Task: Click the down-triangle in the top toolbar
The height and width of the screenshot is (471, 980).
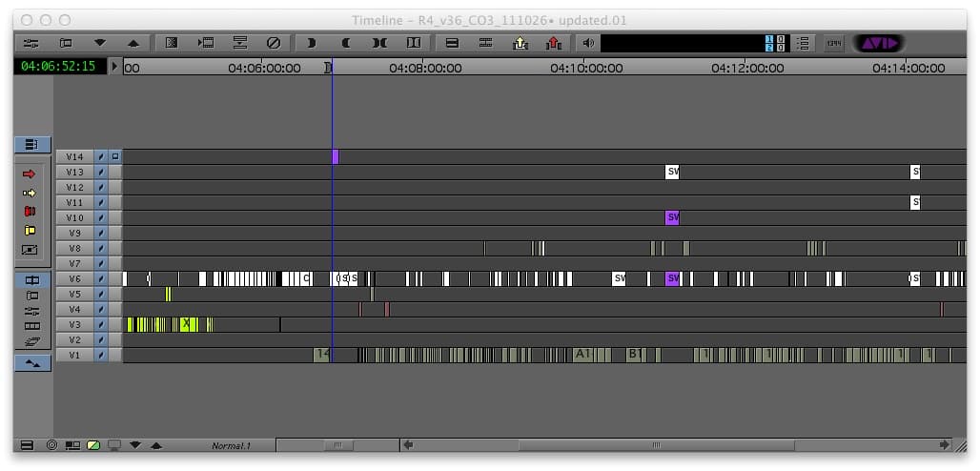Action: (x=99, y=43)
